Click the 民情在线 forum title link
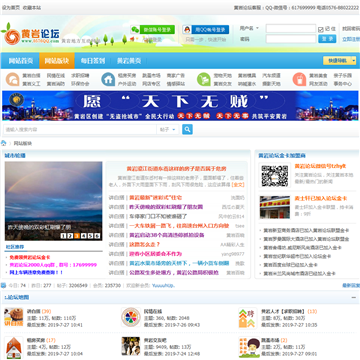Screen dimensions: 360x360 tap(153, 311)
